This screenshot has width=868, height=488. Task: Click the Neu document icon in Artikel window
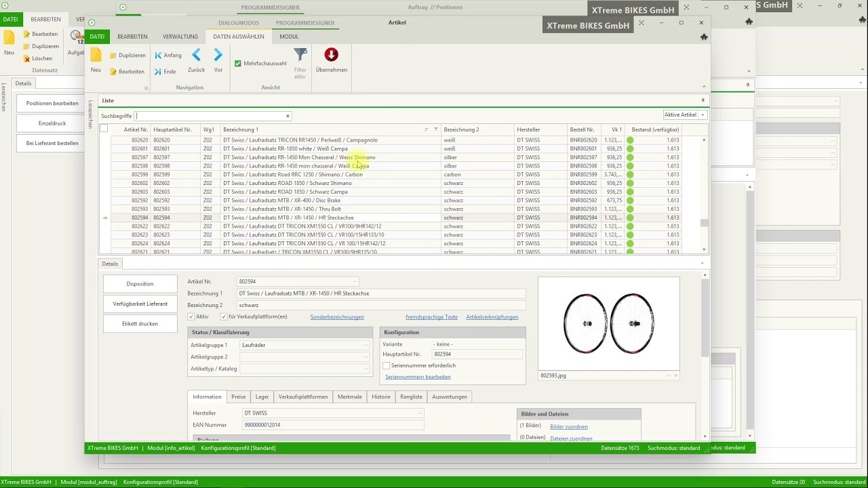[96, 56]
